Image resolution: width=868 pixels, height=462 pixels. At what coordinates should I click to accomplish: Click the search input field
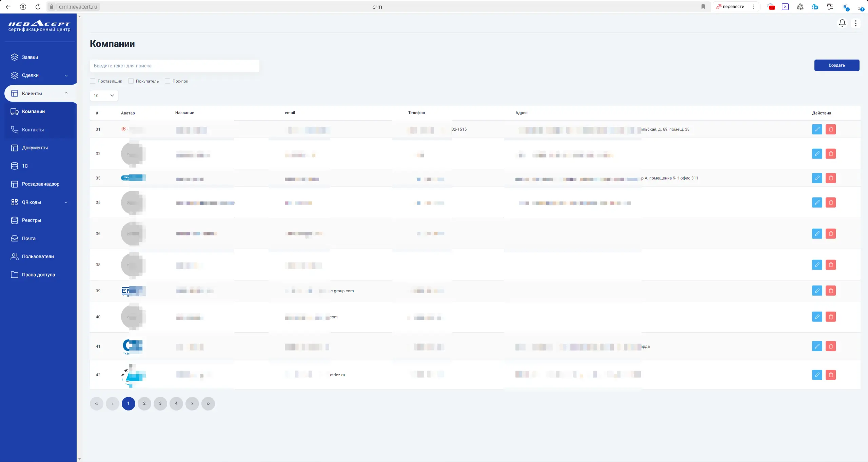click(174, 65)
